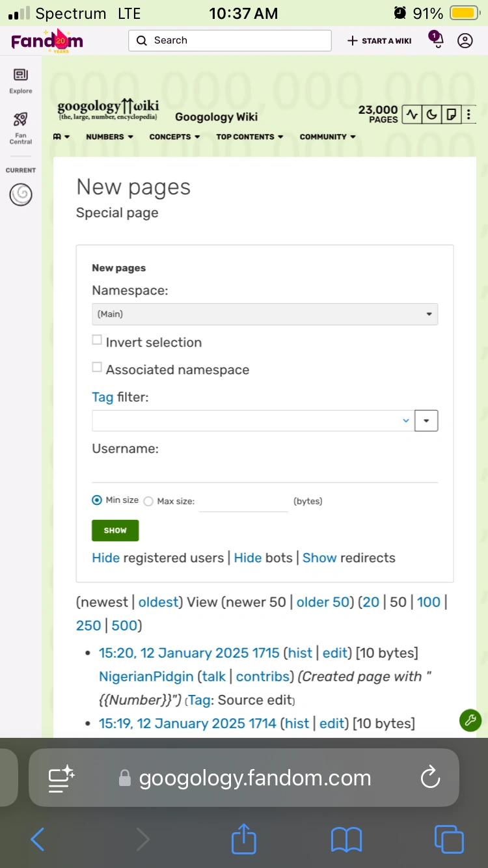Follow the NigerianPidgin user link
The width and height of the screenshot is (488, 868).
[146, 677]
